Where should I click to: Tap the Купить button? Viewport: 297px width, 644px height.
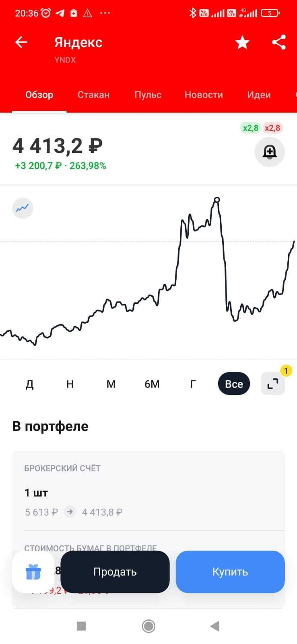point(230,572)
